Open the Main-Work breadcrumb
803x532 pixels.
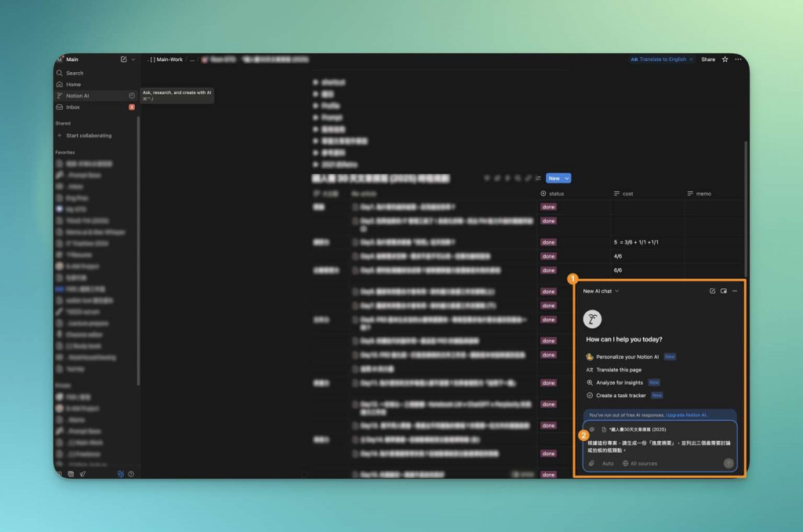(x=166, y=60)
